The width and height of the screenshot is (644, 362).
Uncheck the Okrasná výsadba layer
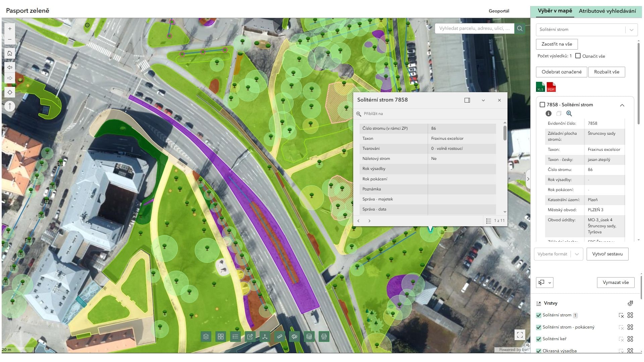[x=539, y=351]
